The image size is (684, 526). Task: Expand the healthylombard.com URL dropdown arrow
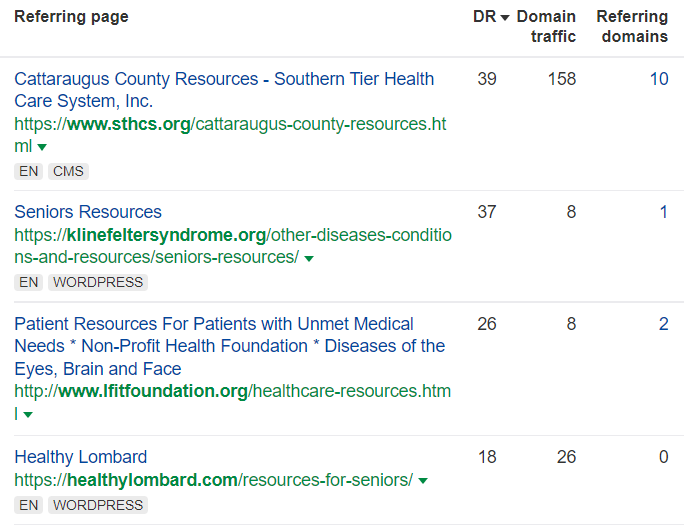point(423,481)
